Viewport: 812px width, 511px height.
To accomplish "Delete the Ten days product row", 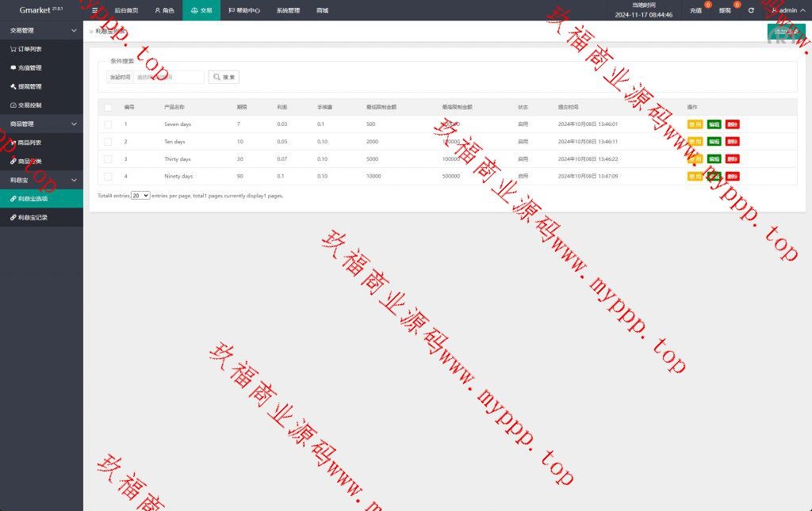I will tap(732, 142).
